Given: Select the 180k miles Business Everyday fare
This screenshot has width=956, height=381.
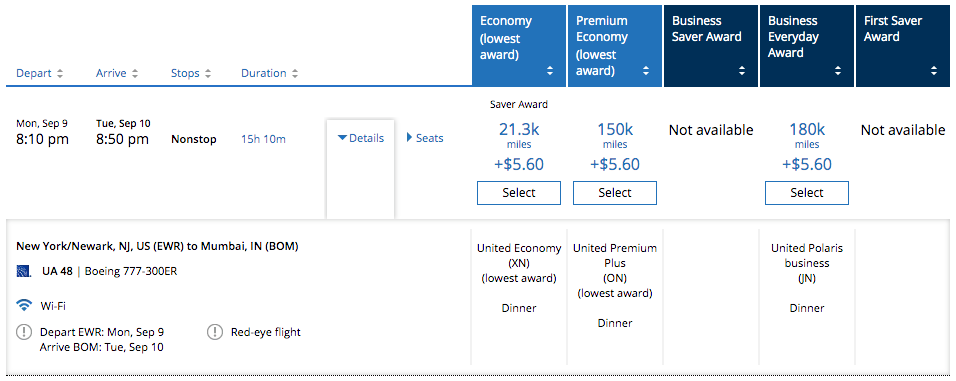Looking at the screenshot, I should (x=807, y=193).
